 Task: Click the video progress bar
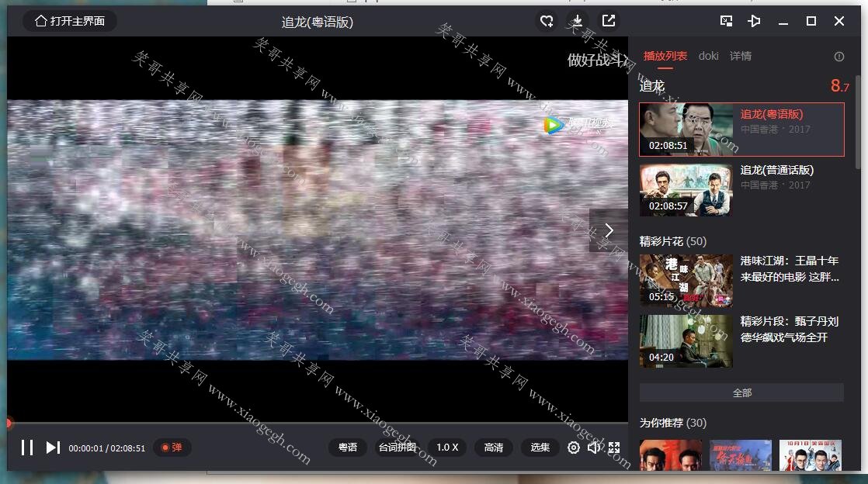click(318, 423)
